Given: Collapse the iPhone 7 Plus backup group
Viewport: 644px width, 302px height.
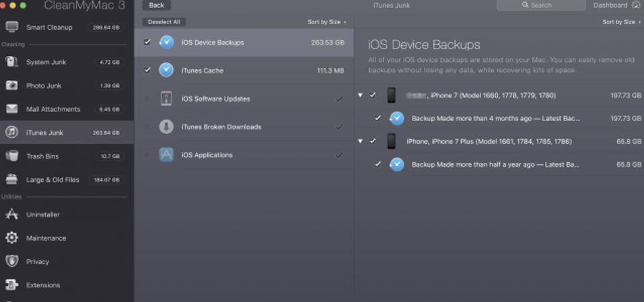Looking at the screenshot, I should tap(360, 141).
